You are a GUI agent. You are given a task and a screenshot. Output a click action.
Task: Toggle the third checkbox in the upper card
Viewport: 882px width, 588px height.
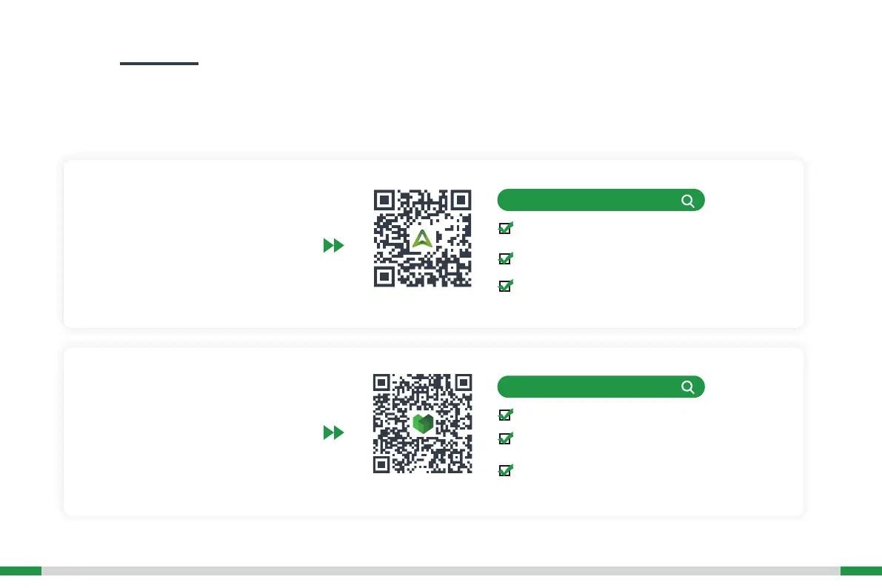pyautogui.click(x=505, y=286)
